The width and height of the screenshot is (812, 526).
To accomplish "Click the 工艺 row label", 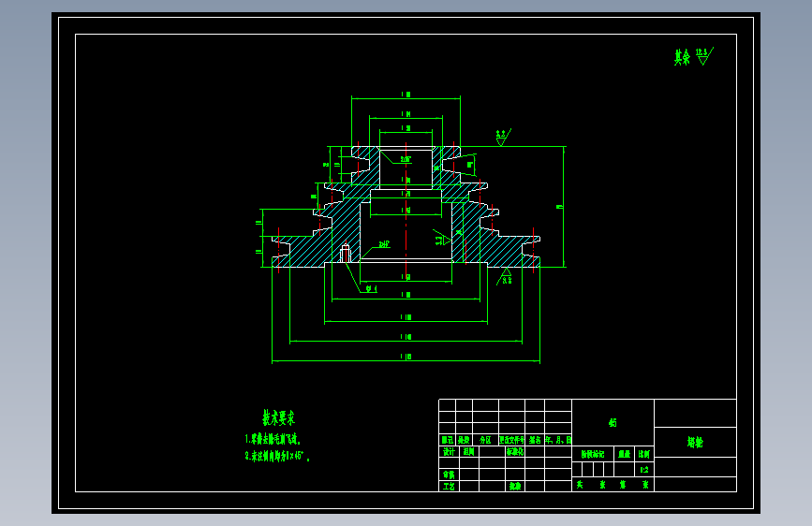I will pyautogui.click(x=449, y=486).
